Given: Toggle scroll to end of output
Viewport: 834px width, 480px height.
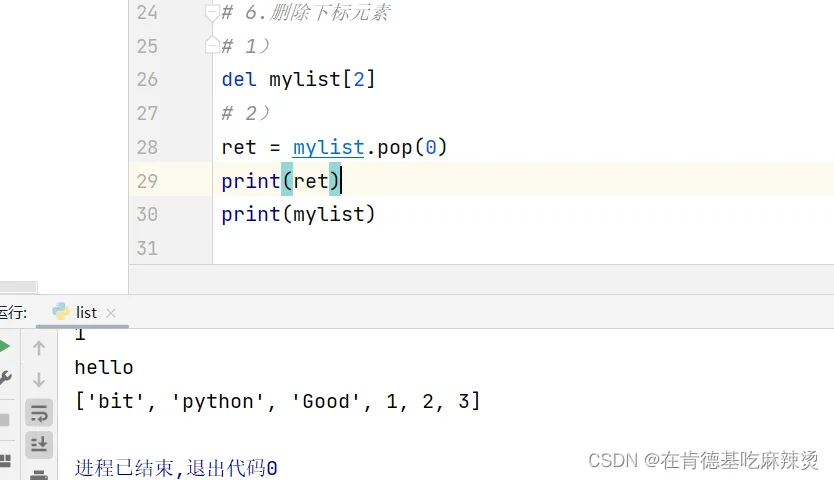Looking at the screenshot, I should click(x=39, y=444).
